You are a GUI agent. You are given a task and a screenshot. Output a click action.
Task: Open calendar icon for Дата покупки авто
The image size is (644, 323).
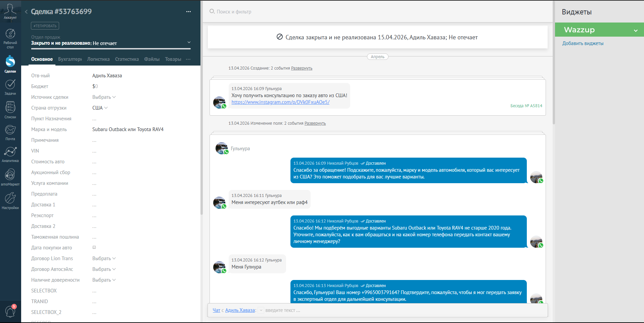point(94,247)
